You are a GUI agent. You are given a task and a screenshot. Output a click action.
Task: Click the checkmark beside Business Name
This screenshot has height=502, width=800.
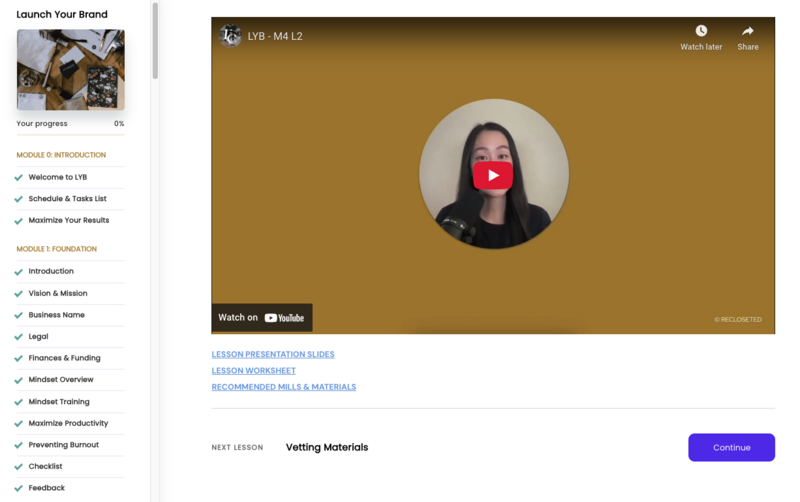point(19,315)
